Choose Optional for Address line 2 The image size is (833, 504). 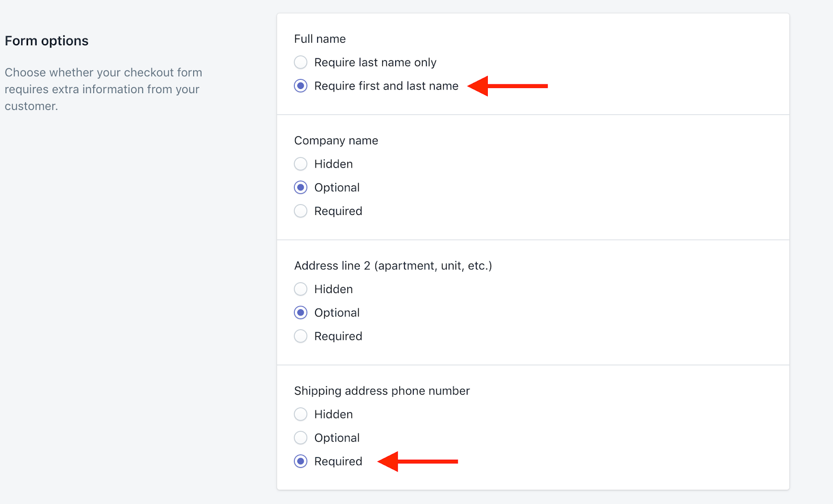pos(300,312)
